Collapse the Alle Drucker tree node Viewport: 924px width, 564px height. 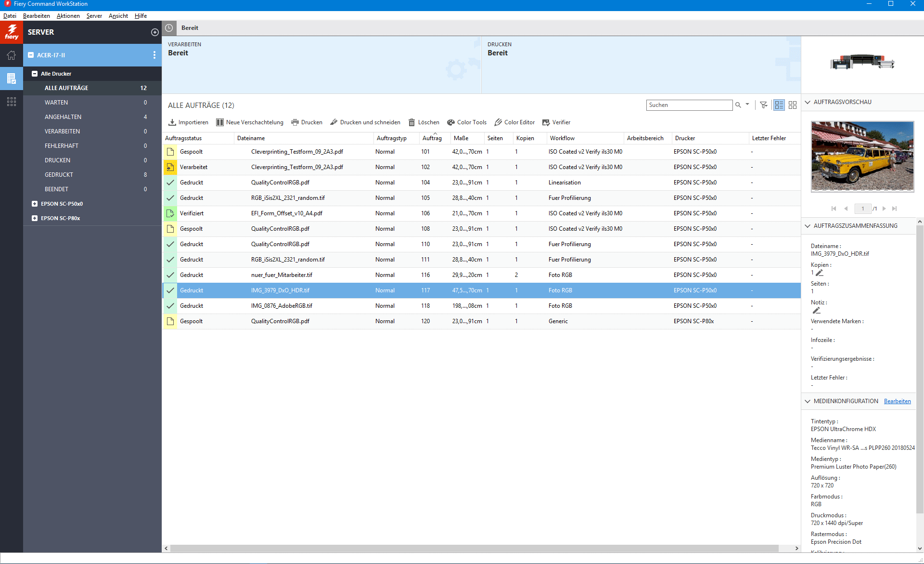coord(35,74)
